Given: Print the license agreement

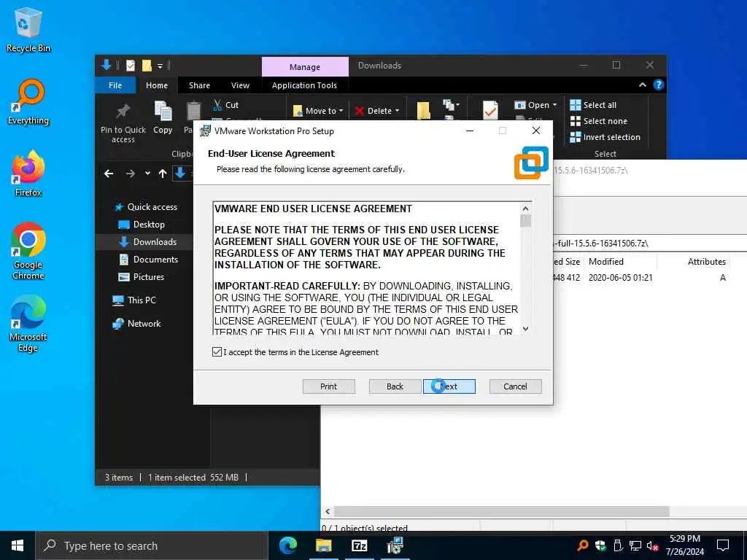Looking at the screenshot, I should [329, 386].
